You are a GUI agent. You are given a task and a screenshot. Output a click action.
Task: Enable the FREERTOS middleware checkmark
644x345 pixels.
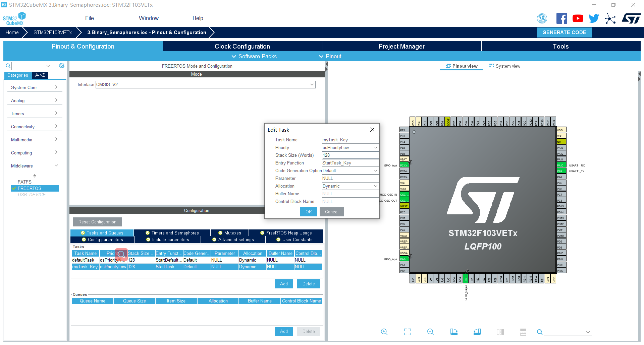point(13,188)
